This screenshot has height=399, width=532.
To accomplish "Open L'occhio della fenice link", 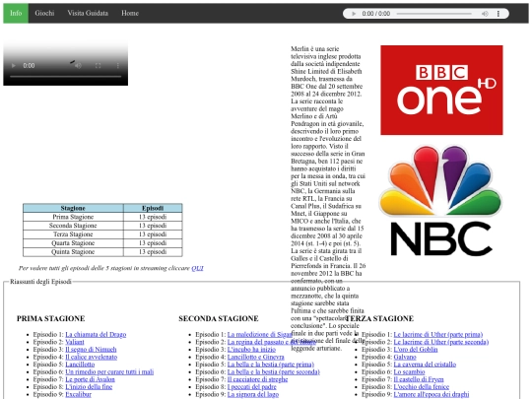I will 422,387.
